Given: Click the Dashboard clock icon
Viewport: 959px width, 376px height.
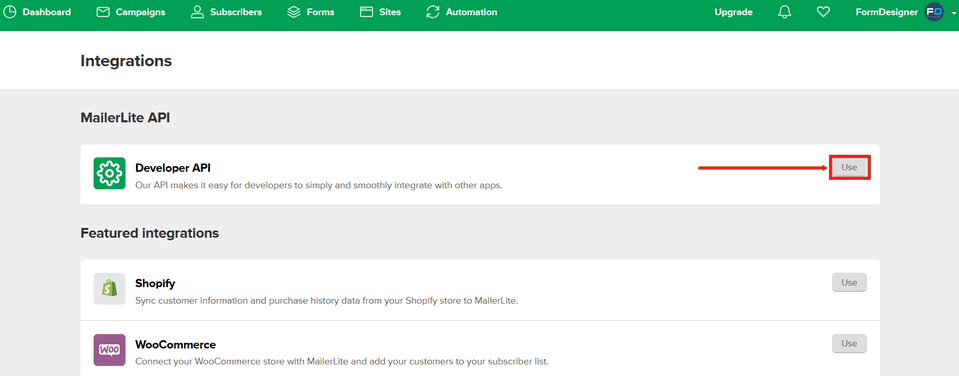Looking at the screenshot, I should pyautogui.click(x=10, y=12).
